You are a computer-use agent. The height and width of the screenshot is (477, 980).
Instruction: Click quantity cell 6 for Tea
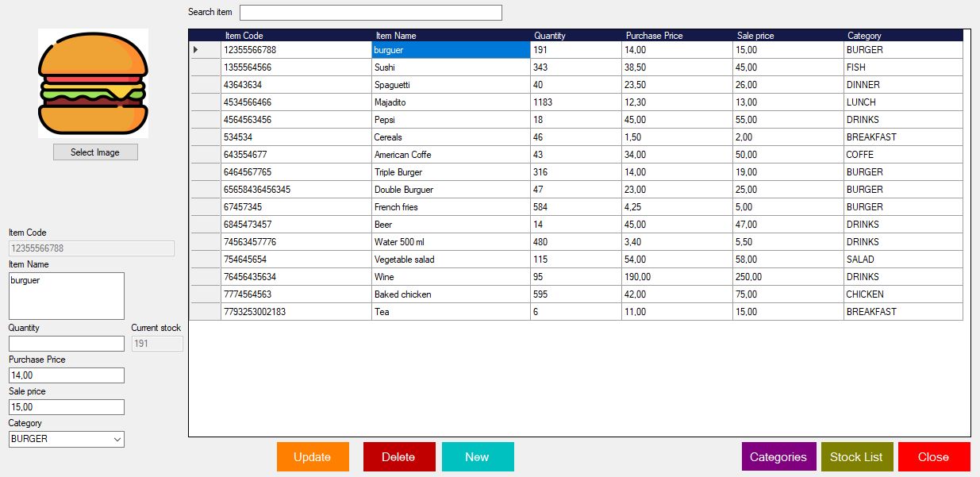576,312
